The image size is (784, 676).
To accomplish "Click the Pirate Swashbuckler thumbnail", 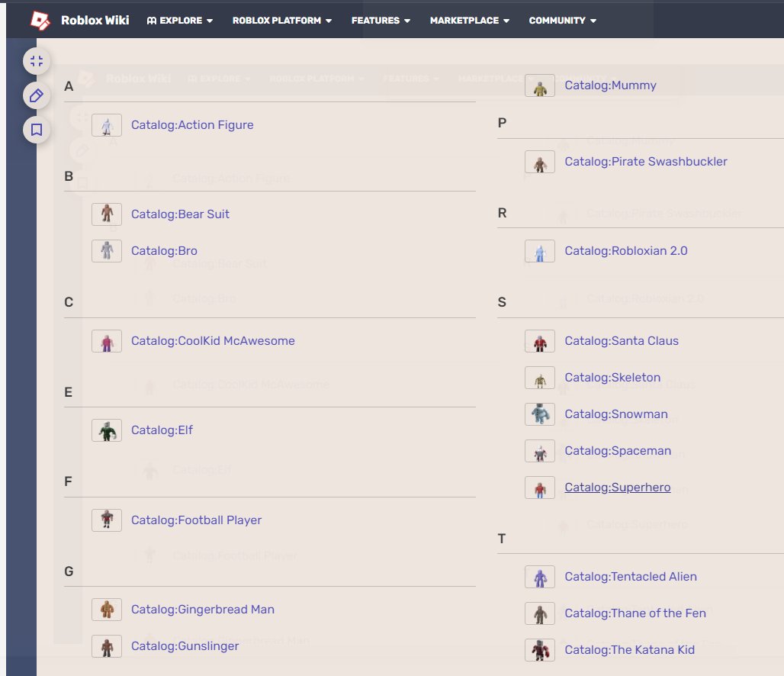I will coord(540,162).
